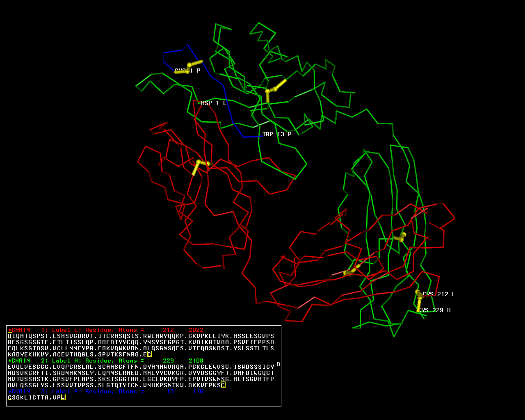Viewport: 525px width, 420px height.
Task: Toggle the asterisk marker before CHAIN 2
Action: coord(10,361)
